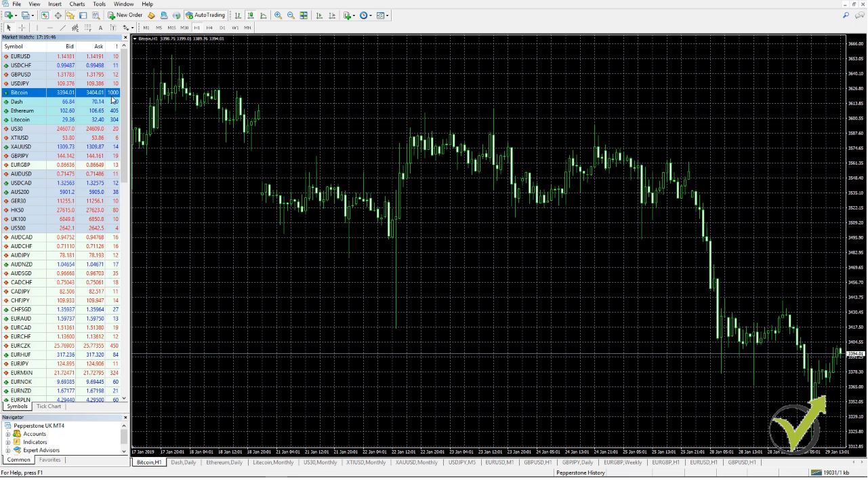Expand Indicators in the Navigator
The image size is (868, 480).
[x=7, y=442]
